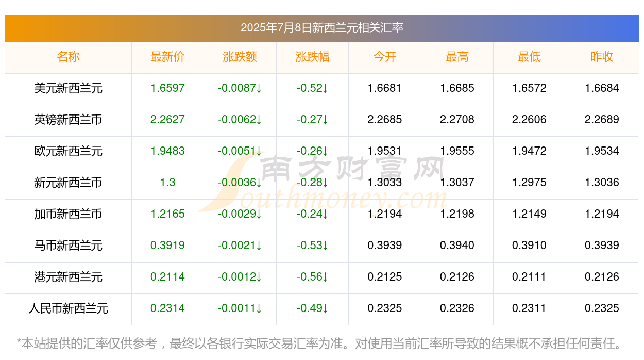Click change amount -0.0029↓
This screenshot has width=644, height=360.
[240, 214]
